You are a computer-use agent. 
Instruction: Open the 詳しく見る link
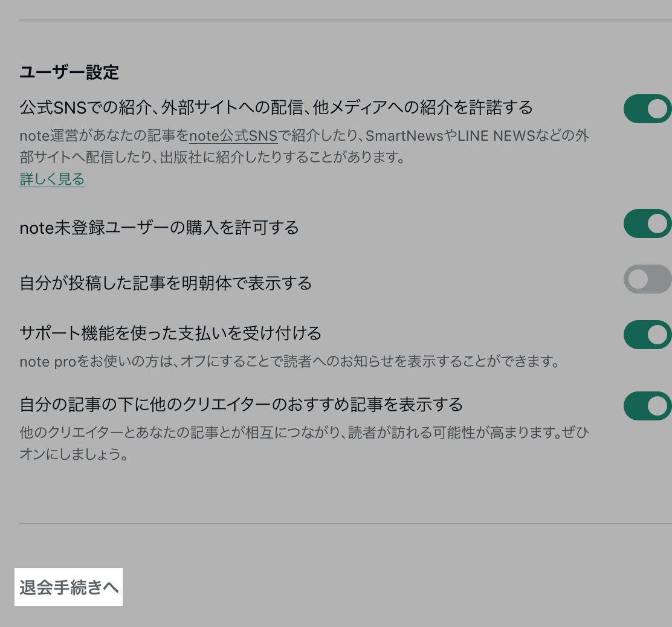click(52, 179)
